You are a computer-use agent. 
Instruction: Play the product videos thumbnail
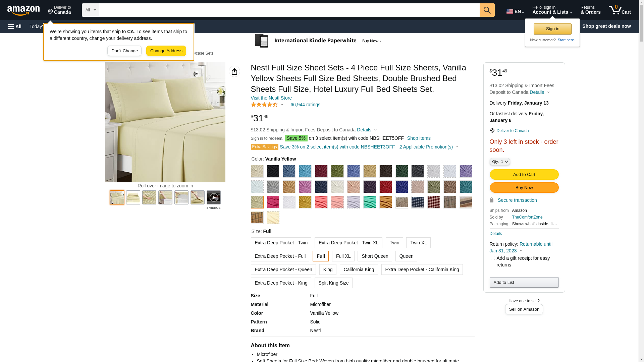pos(214,197)
